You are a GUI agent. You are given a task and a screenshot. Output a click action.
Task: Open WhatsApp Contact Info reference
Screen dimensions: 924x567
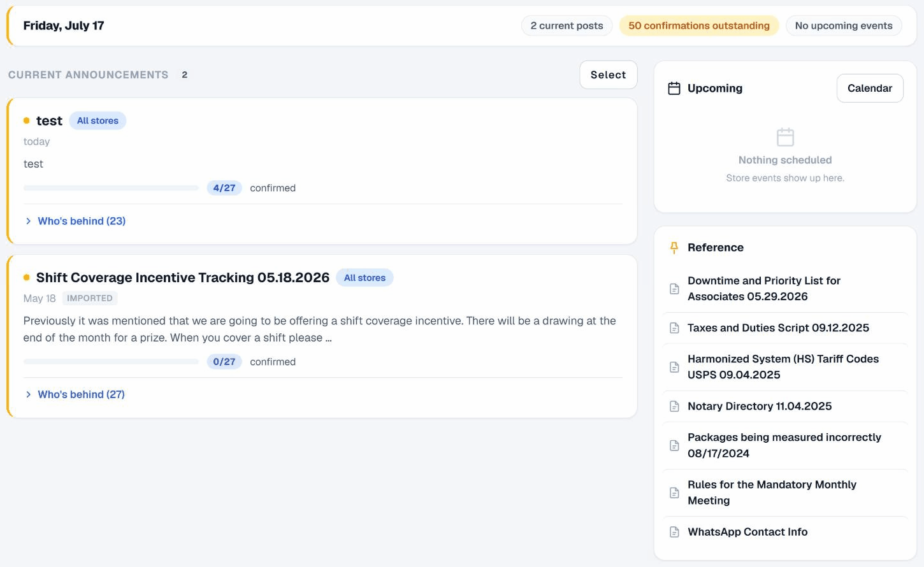click(785, 532)
